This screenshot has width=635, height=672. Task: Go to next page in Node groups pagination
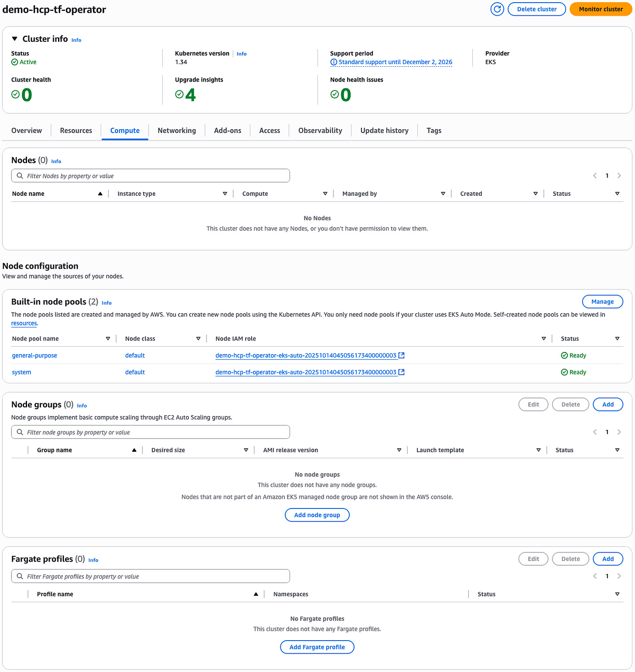point(619,432)
